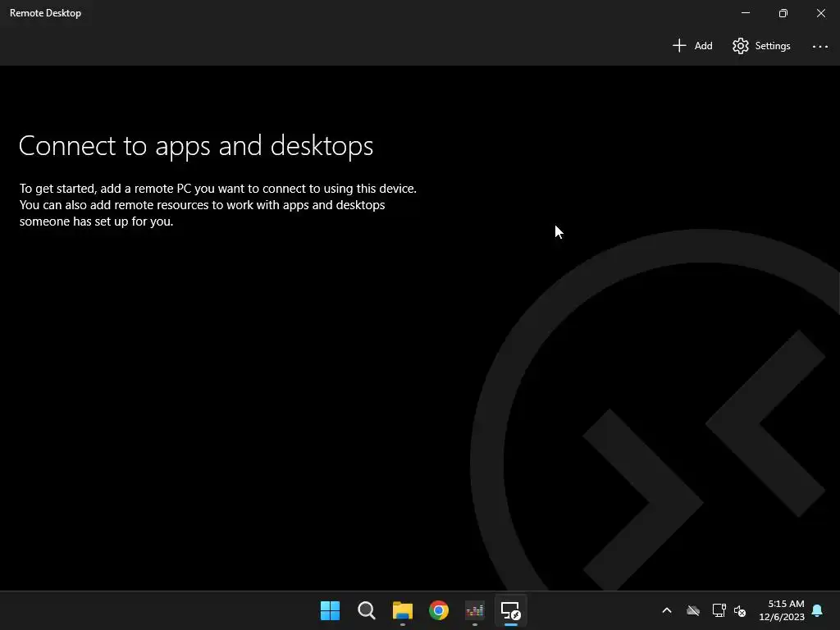Open the equalizer-style app in taskbar
Screen dimensions: 840x630
475,610
